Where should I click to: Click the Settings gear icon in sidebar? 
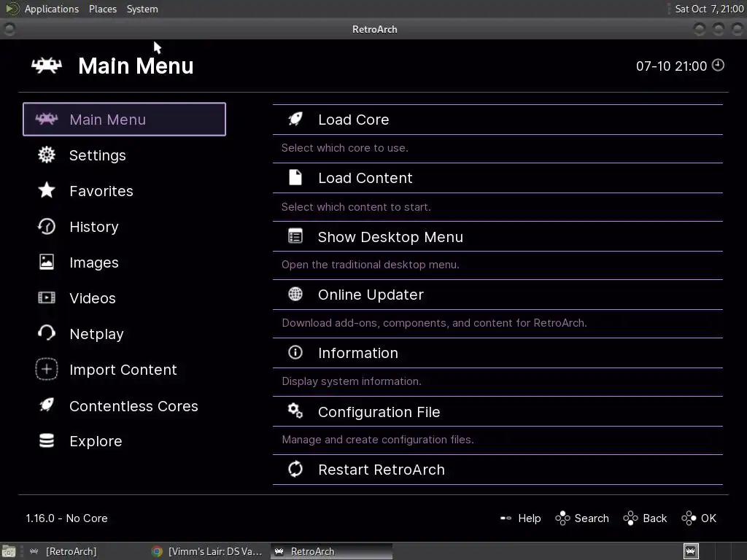pos(47,155)
